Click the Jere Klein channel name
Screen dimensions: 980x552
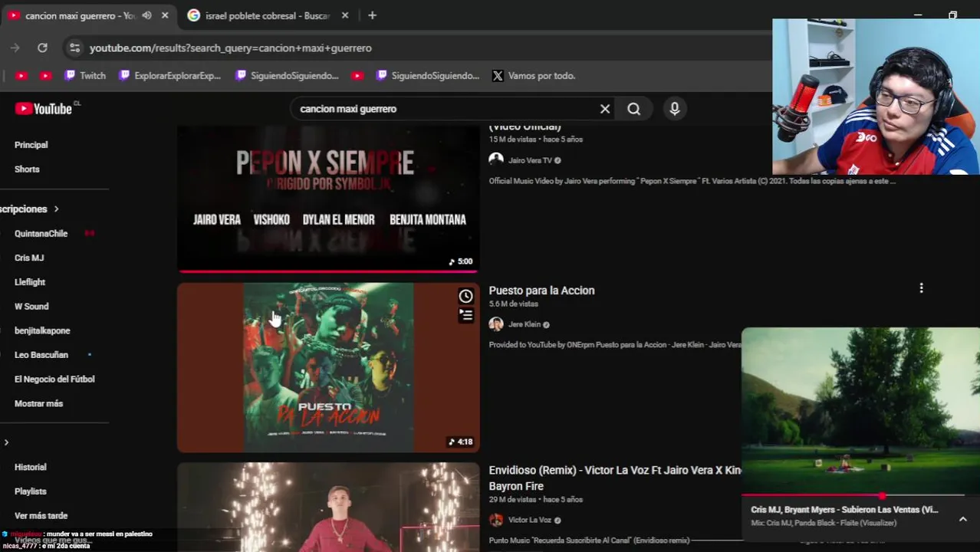525,324
